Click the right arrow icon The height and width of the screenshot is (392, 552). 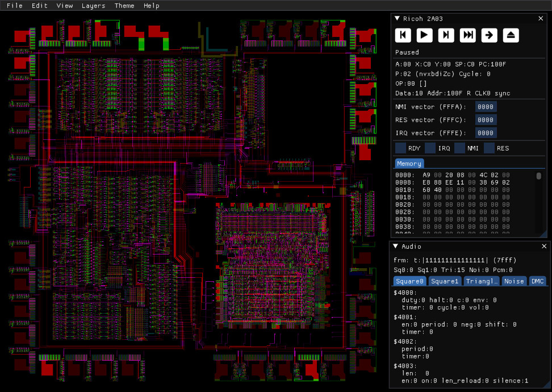[490, 35]
